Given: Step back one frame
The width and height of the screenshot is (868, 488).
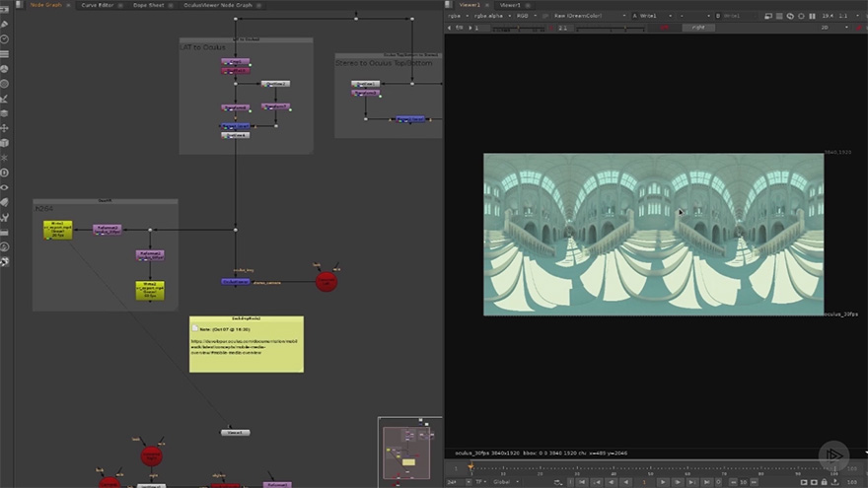Looking at the screenshot, I should [612, 482].
